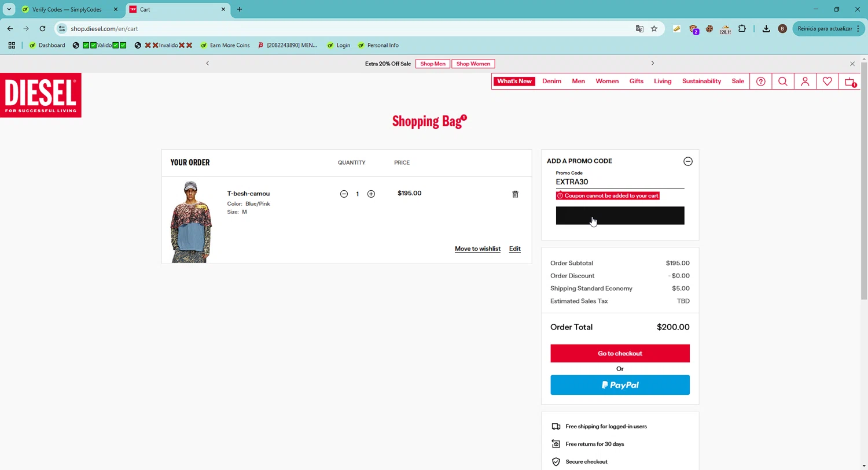
Task: Open the Dashboard bookmark
Action: (47, 45)
